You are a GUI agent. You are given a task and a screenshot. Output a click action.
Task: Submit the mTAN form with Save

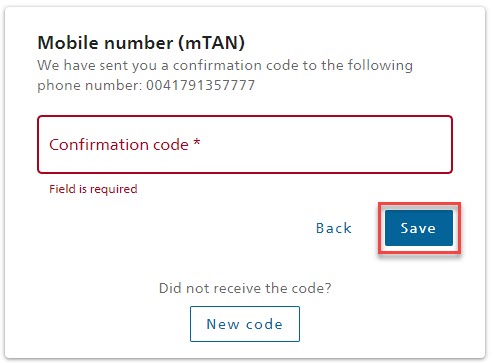point(419,228)
